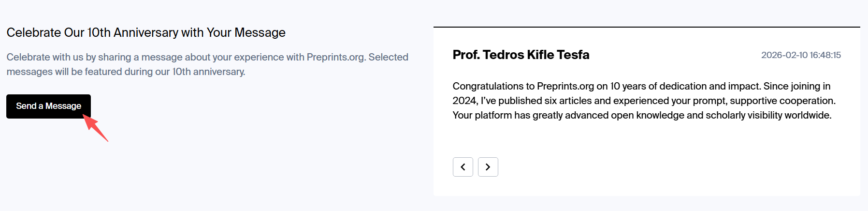Click the timestamp "2026-02-10 16:48:15"
The width and height of the screenshot is (868, 211).
pos(801,55)
